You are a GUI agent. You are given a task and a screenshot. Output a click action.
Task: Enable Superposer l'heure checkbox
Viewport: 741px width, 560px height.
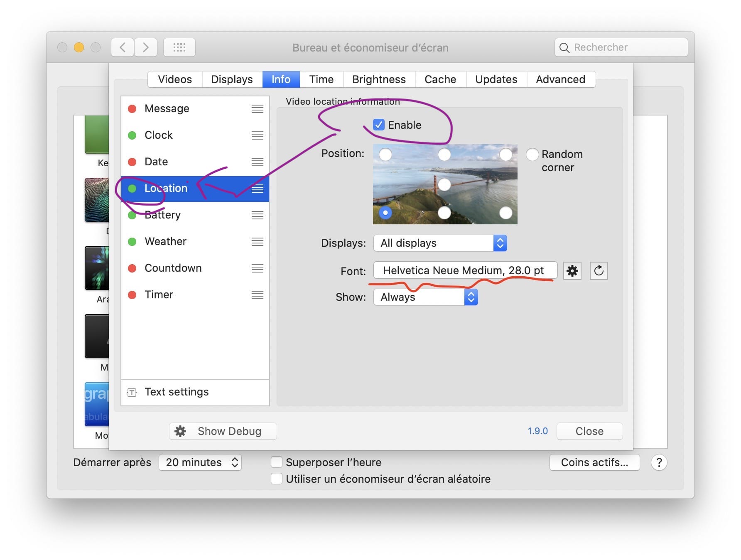277,462
